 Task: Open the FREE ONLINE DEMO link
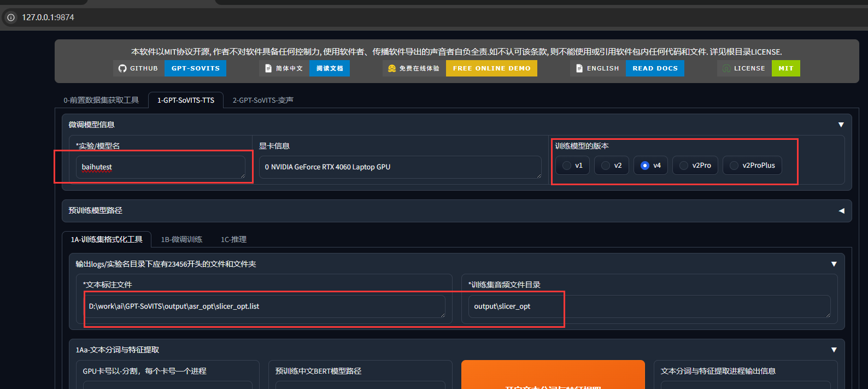(491, 68)
